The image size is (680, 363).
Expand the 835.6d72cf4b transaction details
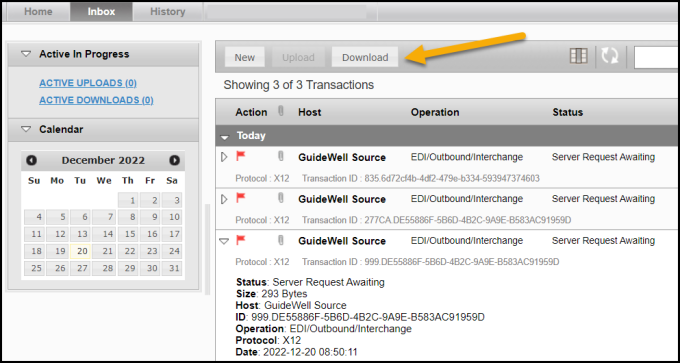pyautogui.click(x=224, y=157)
